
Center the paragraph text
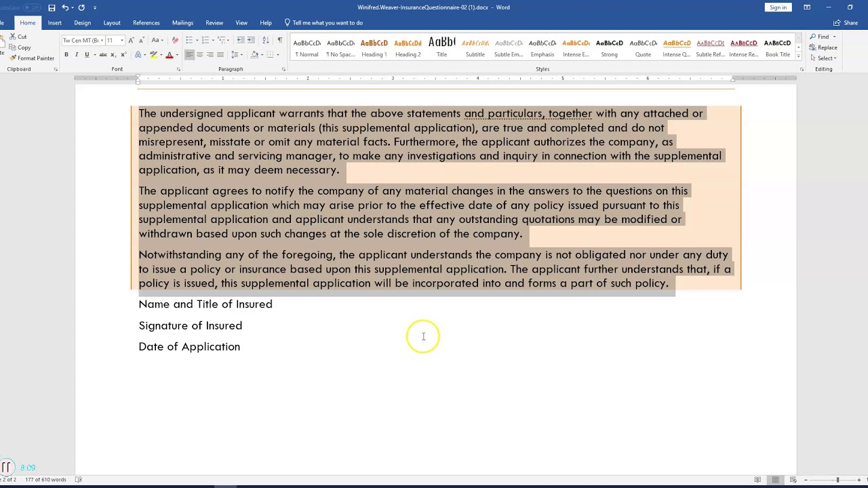pyautogui.click(x=200, y=54)
